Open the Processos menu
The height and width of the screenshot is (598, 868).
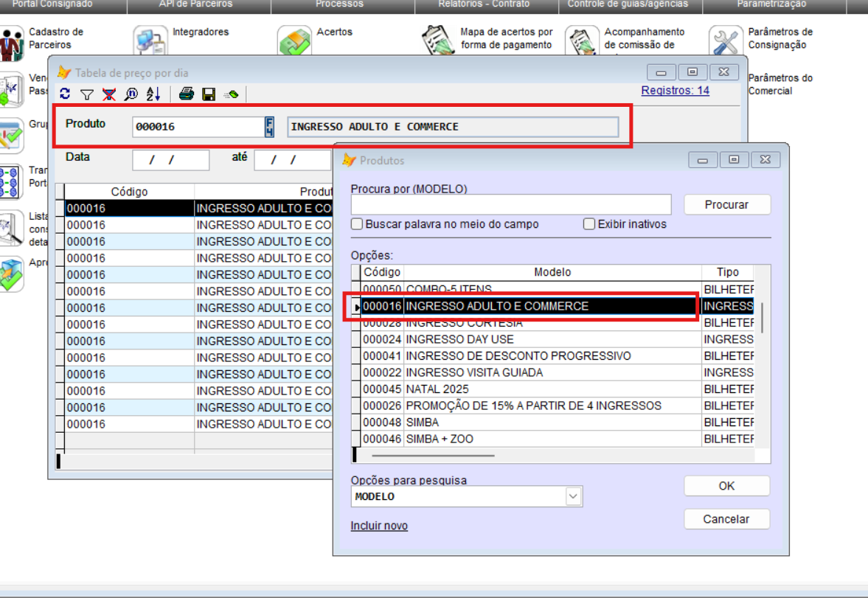tap(339, 4)
